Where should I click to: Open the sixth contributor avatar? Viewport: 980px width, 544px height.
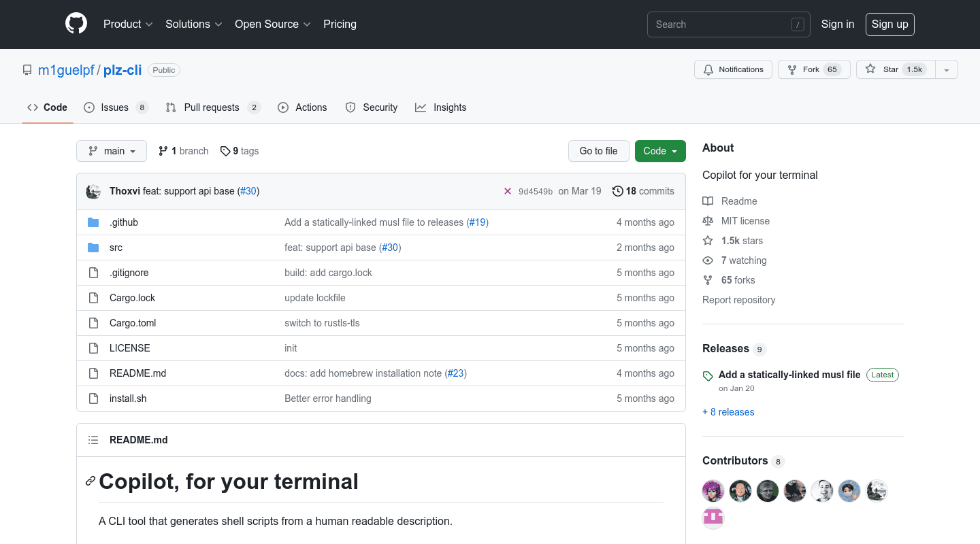849,491
